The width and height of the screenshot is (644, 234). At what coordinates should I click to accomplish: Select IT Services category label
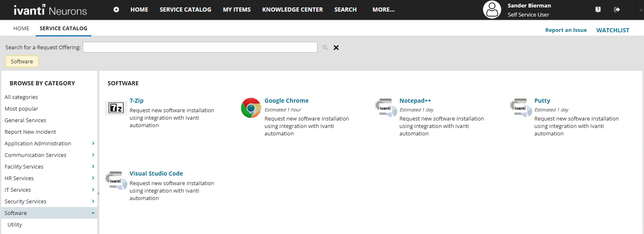click(17, 190)
